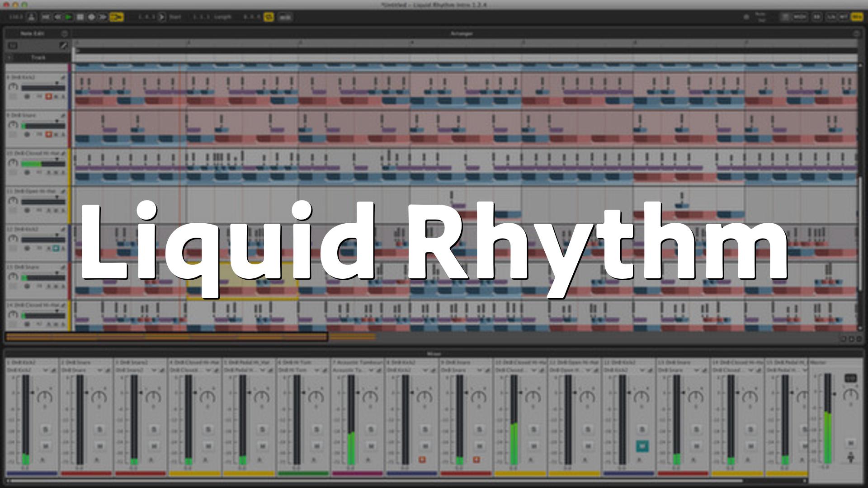Click the Master channel pan knob
The width and height of the screenshot is (868, 488).
point(850,395)
